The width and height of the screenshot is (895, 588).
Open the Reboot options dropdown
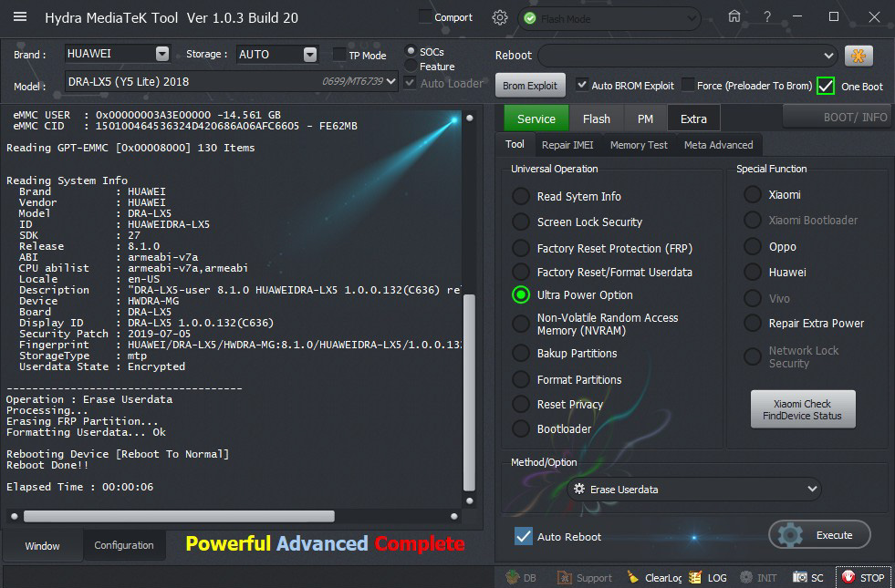(828, 56)
